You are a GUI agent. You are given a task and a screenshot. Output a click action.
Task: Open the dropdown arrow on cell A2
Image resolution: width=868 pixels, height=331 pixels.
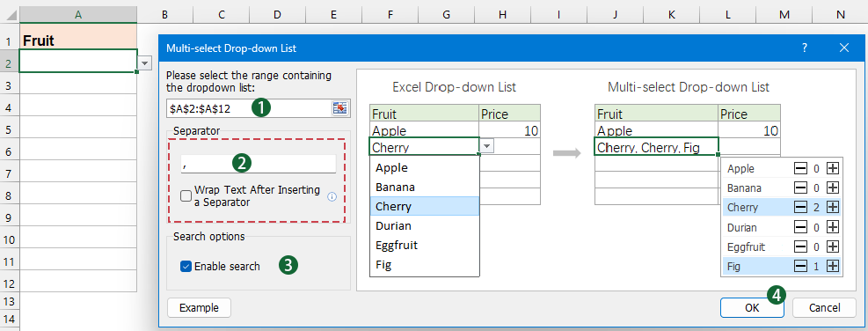pos(144,63)
